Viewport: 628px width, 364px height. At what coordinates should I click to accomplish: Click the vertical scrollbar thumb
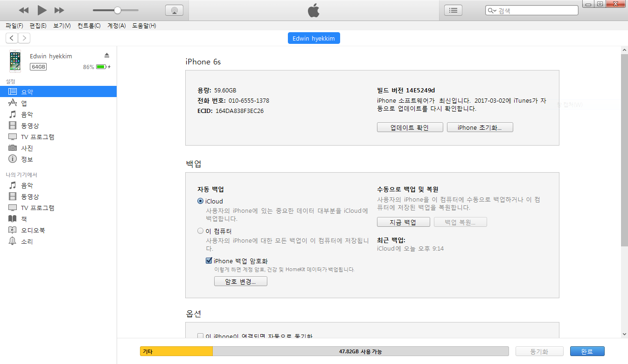point(624,150)
